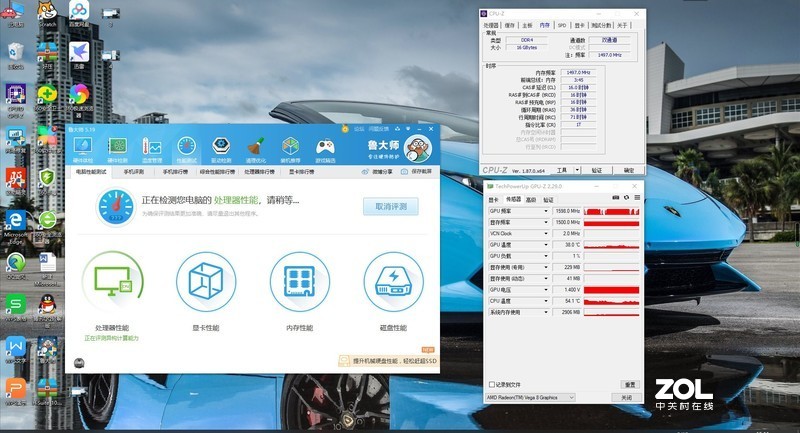The height and width of the screenshot is (433, 800).
Task: Expand the GPU 温度 sensor dropdown
Action: click(545, 245)
